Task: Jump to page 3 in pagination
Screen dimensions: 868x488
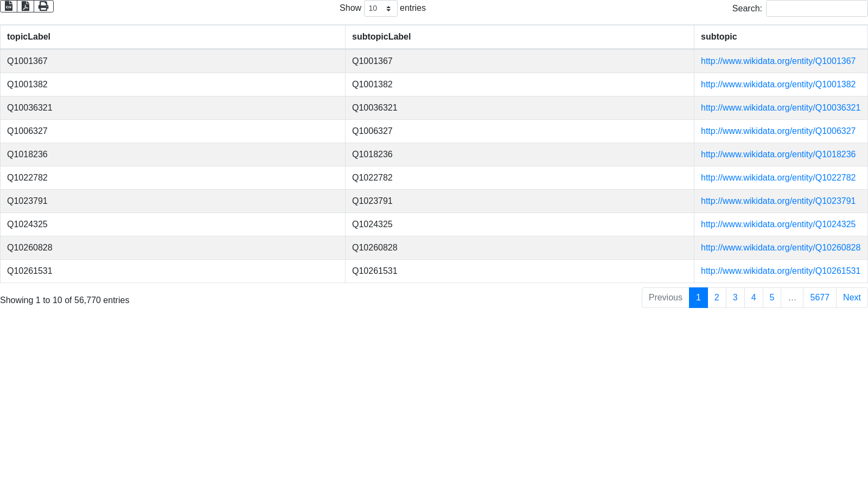Action: coord(735,298)
